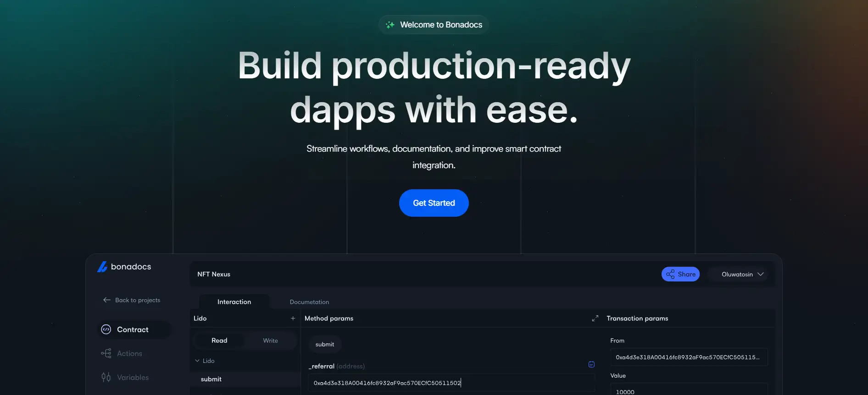Select the submit method in the list
Viewport: 868px width, 395px height.
coord(211,379)
